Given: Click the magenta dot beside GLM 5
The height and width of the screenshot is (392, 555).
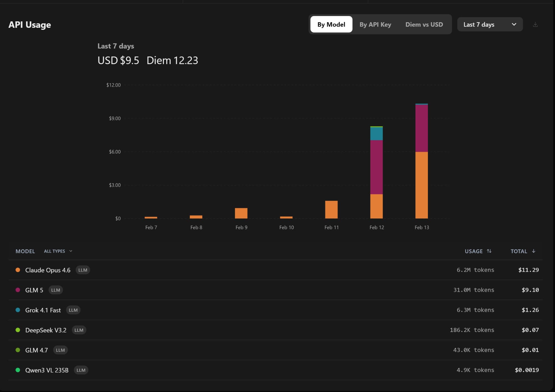Looking at the screenshot, I should point(18,290).
